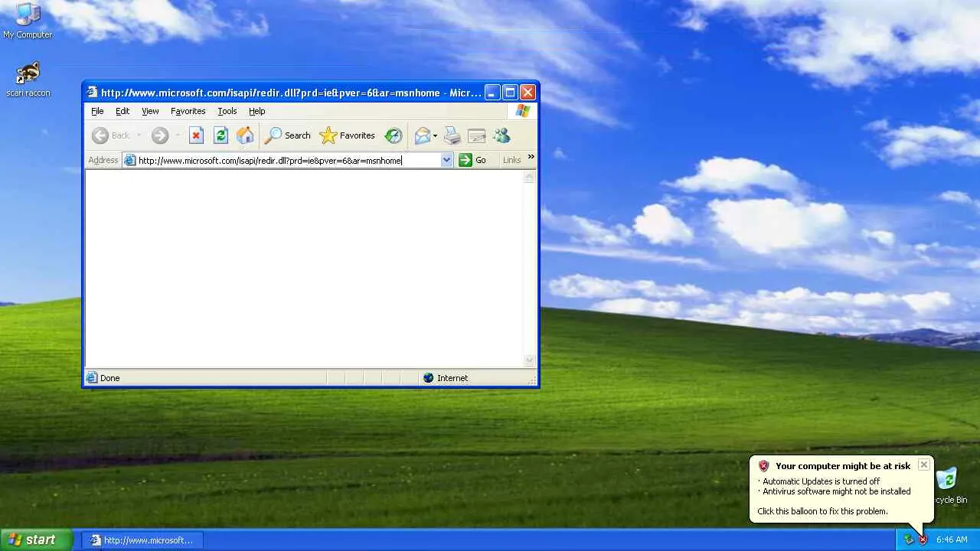Open the Favorites pane from toolbar
This screenshot has height=551, width=980.
347,135
